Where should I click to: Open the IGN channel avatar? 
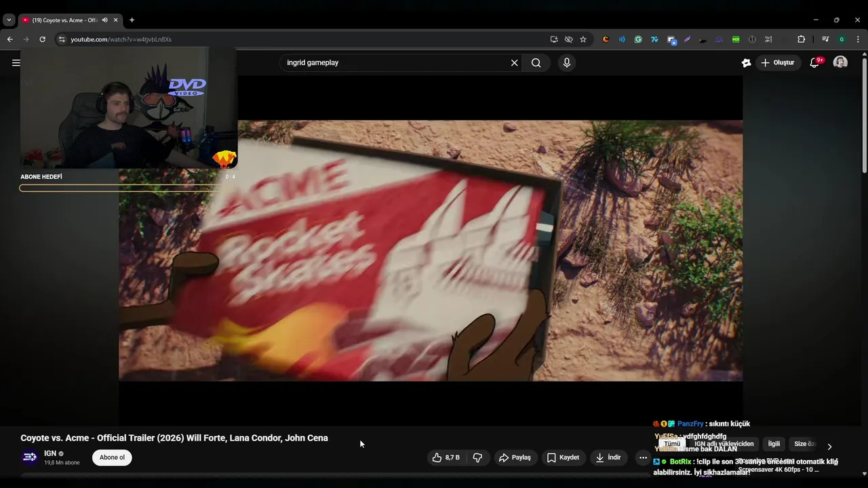pos(29,457)
